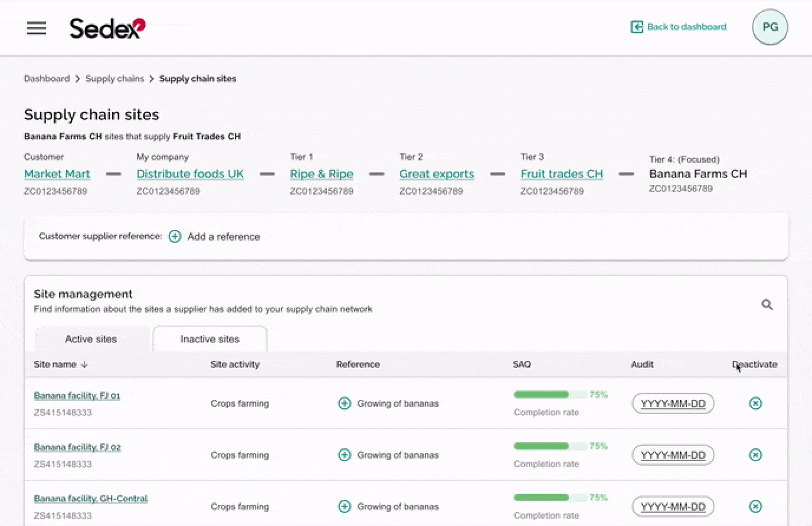Click the Back to dashboard link text
The image size is (812, 526).
point(687,27)
